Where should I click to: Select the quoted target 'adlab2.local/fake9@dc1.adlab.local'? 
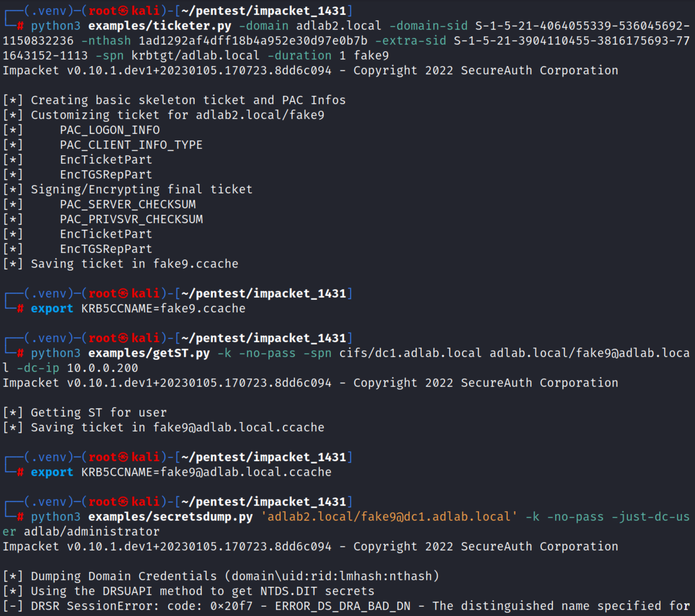[x=389, y=516]
